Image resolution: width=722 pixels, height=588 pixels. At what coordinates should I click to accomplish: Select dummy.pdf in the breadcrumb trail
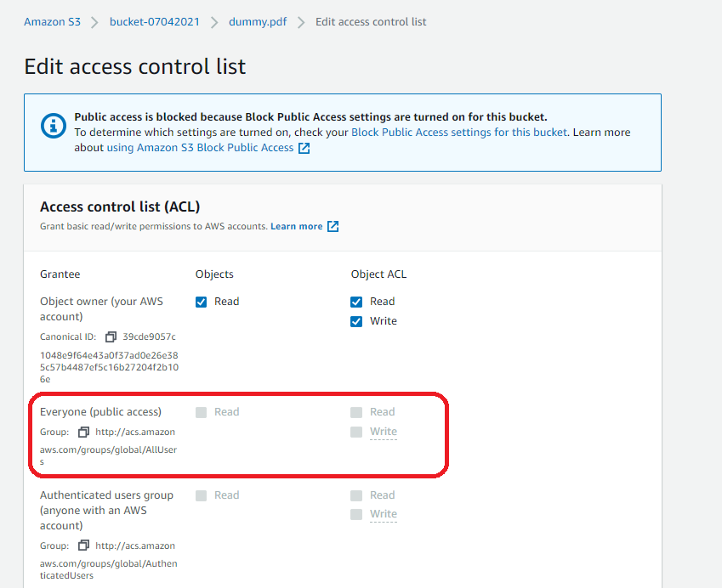258,21
